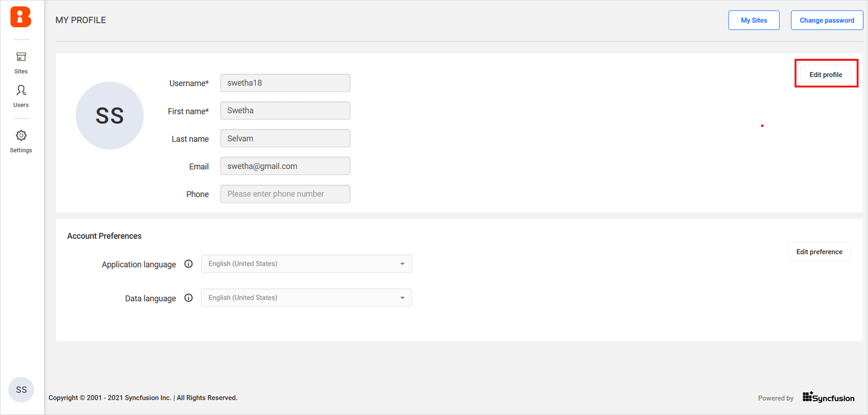Open the Sites page in sidebar
Image resolution: width=868 pixels, height=415 pixels.
tap(21, 62)
